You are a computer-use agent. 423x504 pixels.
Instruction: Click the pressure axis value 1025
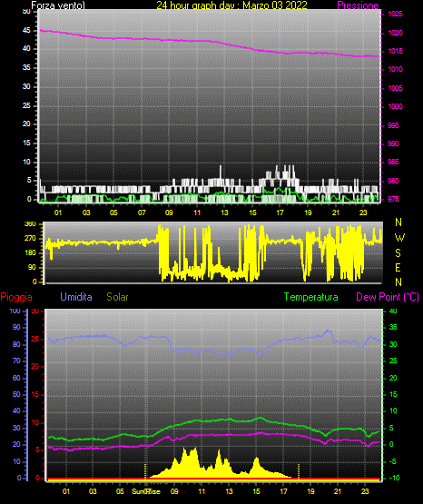click(x=395, y=14)
